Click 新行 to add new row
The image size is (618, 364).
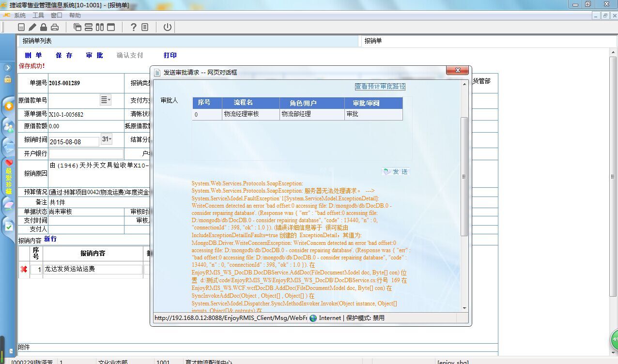coord(50,239)
